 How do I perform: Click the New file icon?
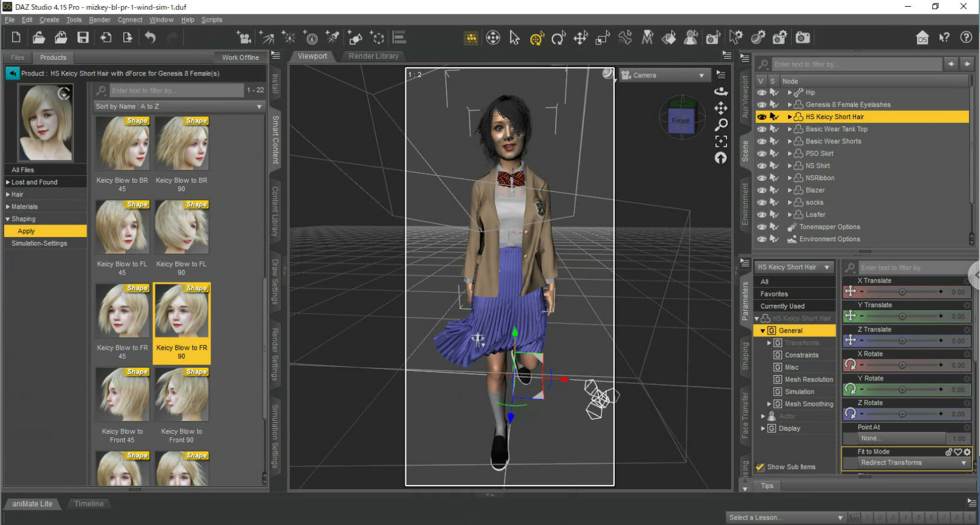click(16, 37)
